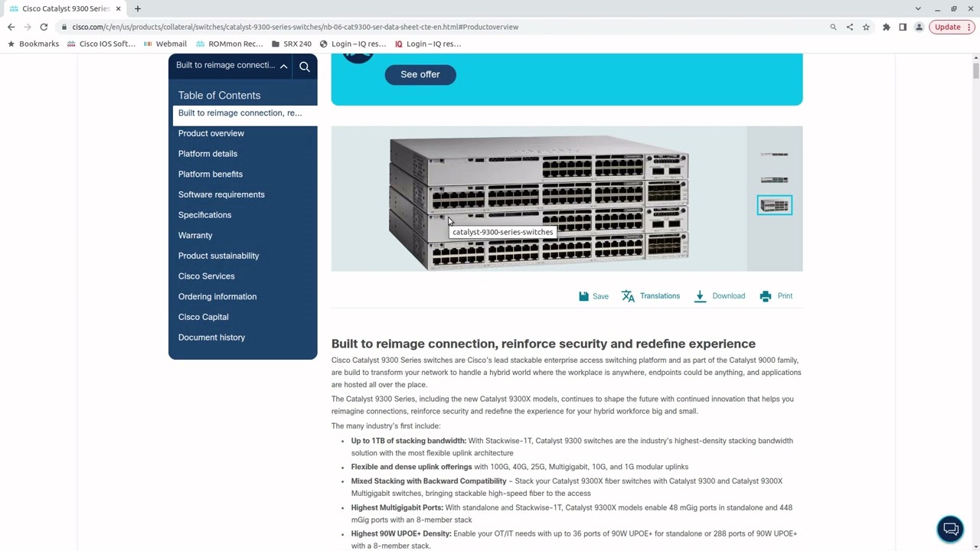980x551 pixels.
Task: Open second Login – IQ res... bookmark
Action: 427,44
